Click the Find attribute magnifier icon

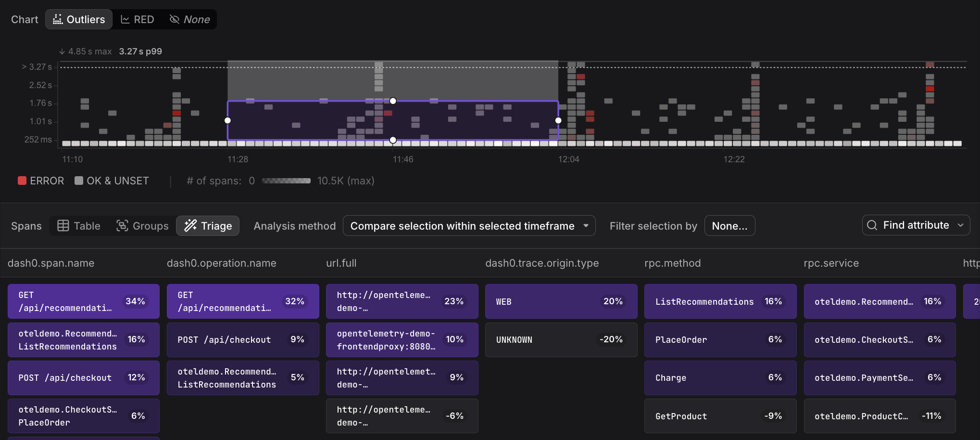point(872,225)
